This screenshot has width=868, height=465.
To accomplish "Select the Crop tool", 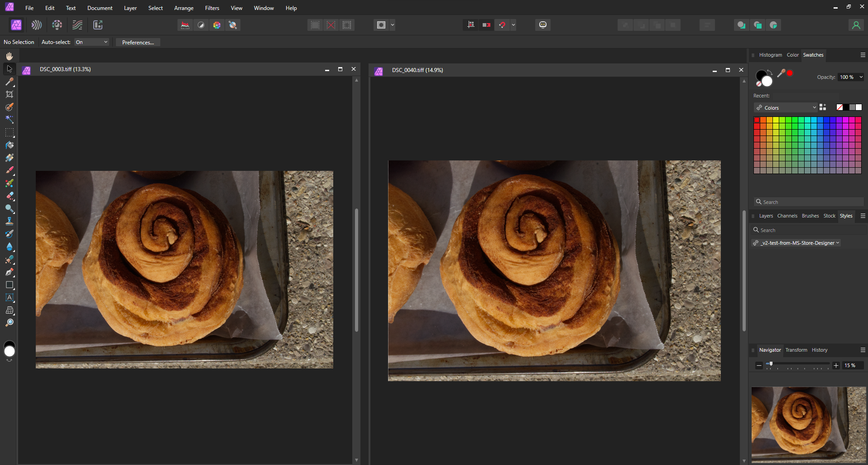I will point(10,94).
